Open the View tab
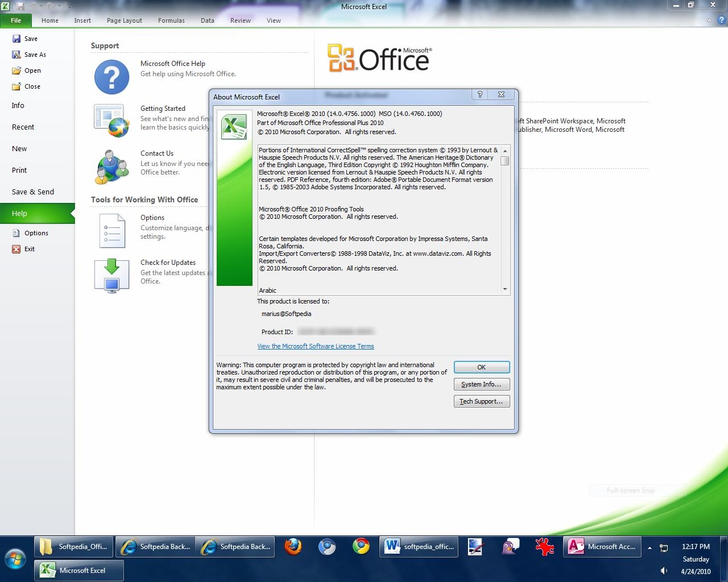Image resolution: width=728 pixels, height=582 pixels. (274, 20)
